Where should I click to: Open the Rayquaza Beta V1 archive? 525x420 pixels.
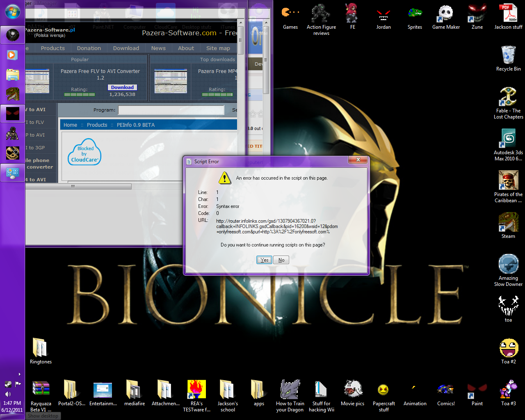click(41, 396)
